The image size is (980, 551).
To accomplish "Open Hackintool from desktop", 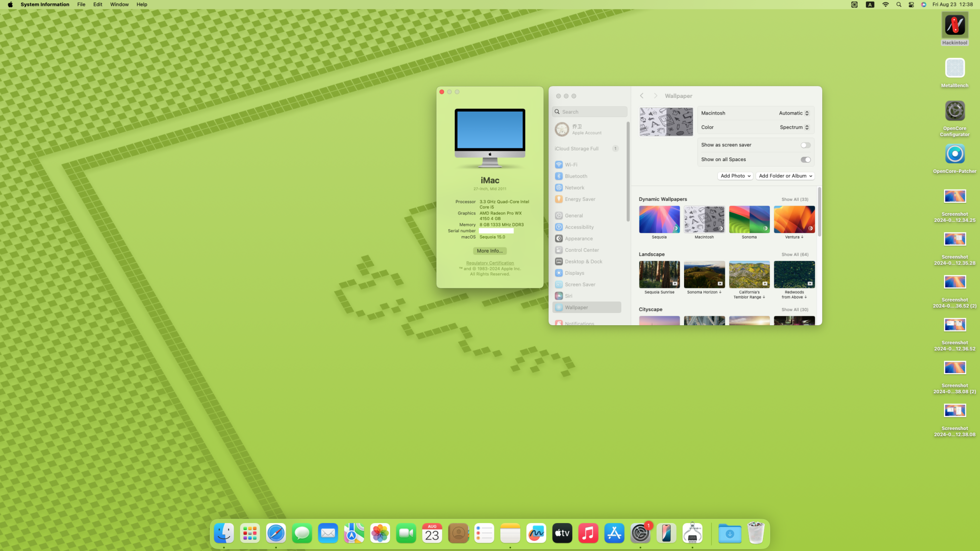I will (954, 25).
